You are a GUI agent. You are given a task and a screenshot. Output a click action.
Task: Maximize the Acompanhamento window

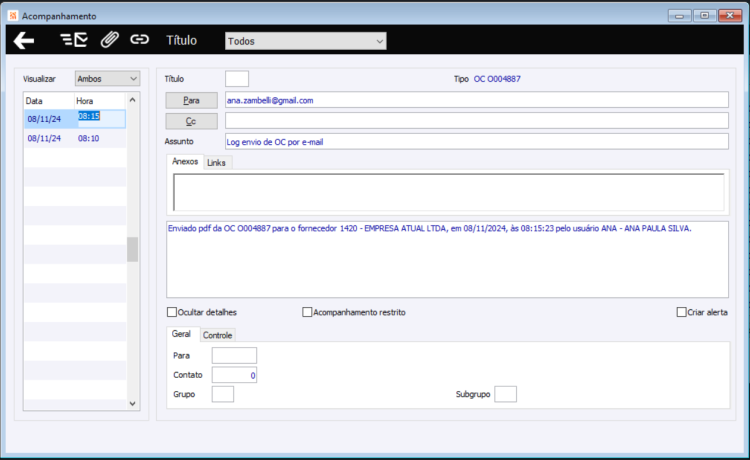(x=705, y=16)
